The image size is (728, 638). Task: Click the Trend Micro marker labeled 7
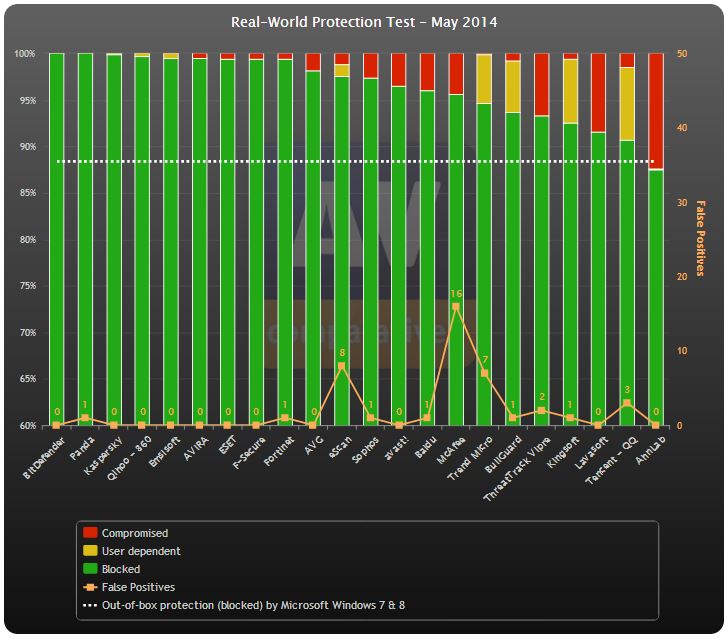coord(485,373)
